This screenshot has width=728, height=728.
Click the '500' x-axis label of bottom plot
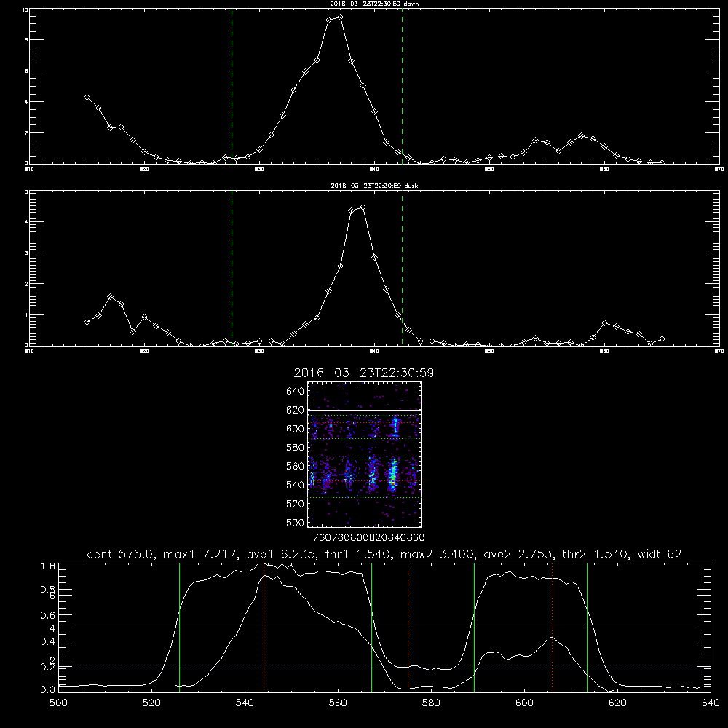tap(58, 703)
